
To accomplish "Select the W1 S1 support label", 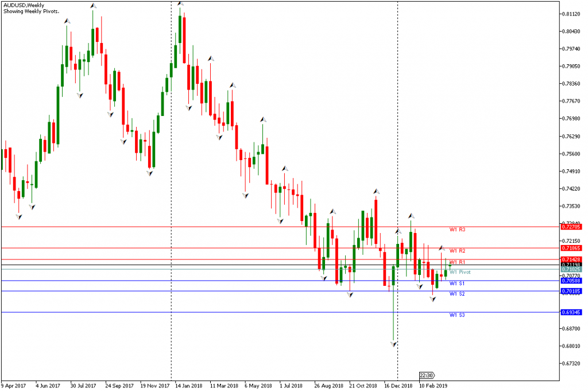I will [457, 284].
